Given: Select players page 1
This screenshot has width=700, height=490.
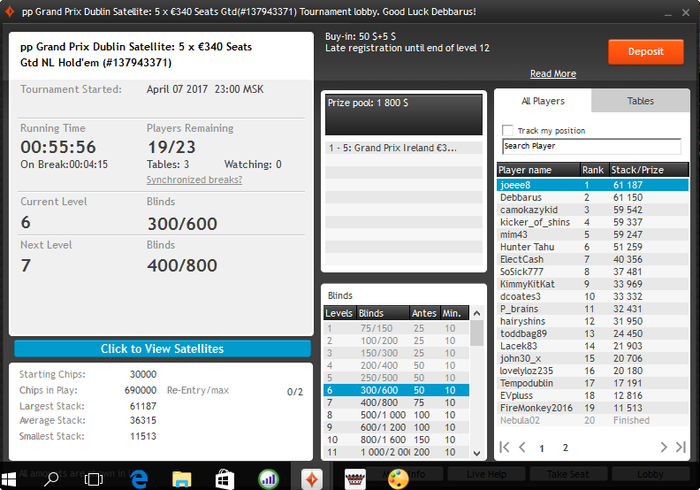Looking at the screenshot, I should pyautogui.click(x=542, y=448).
